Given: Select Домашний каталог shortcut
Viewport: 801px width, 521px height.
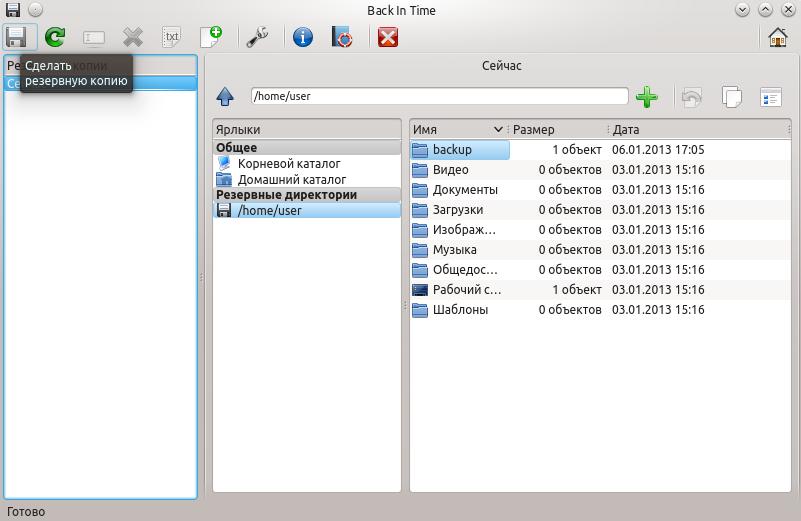Looking at the screenshot, I should tap(307, 179).
